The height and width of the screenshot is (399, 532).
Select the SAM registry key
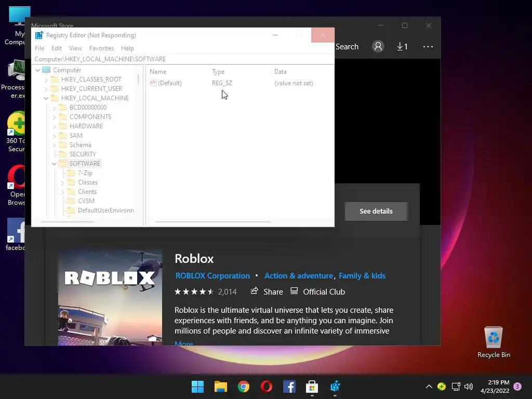(76, 136)
